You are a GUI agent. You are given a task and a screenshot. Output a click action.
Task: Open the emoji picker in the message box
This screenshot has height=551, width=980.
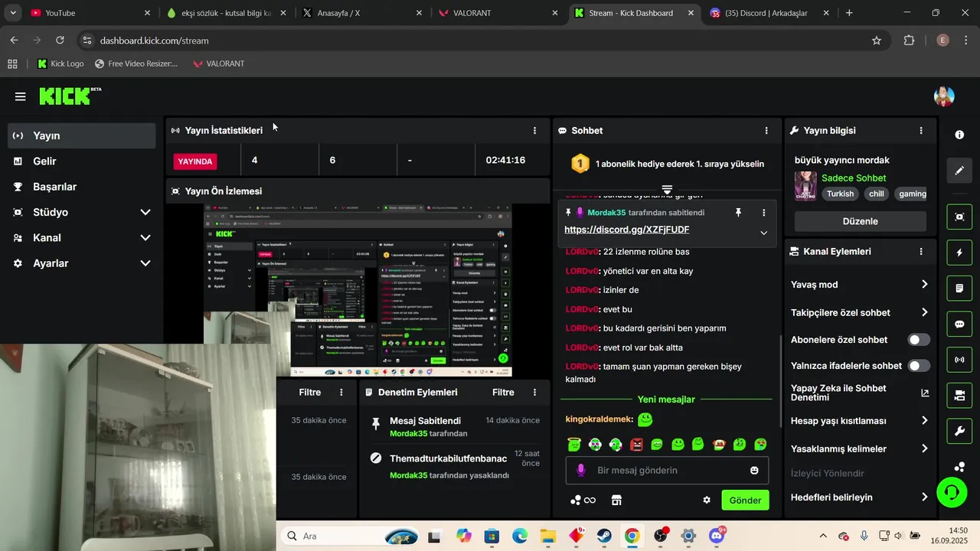[x=754, y=470]
